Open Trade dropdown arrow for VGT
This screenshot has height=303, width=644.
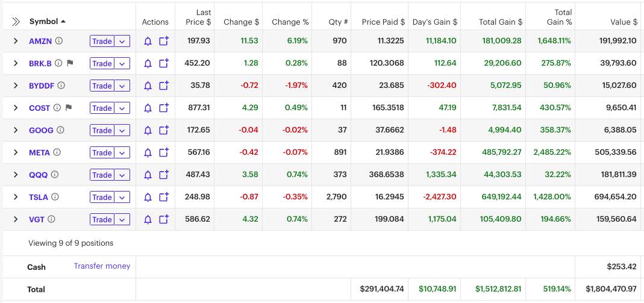point(122,220)
